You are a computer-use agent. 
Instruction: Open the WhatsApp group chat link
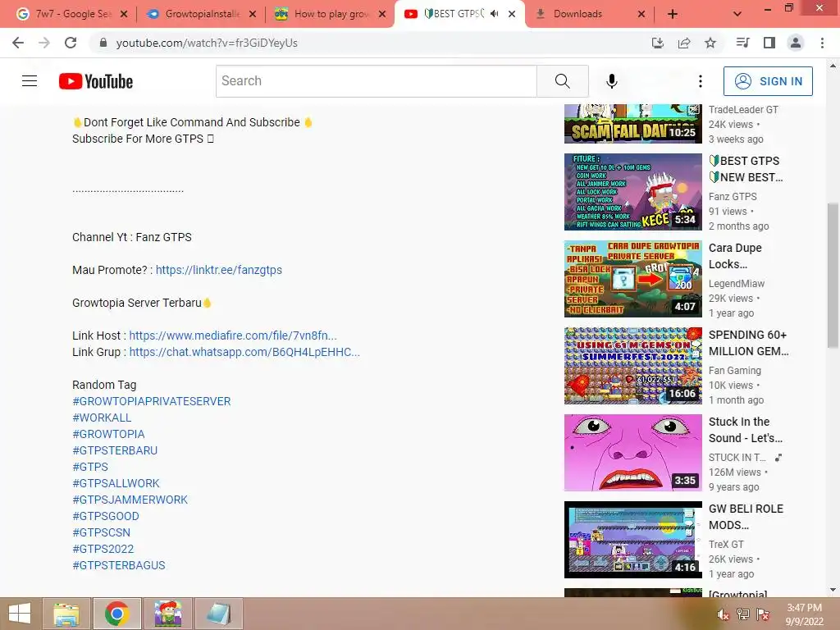tap(244, 352)
